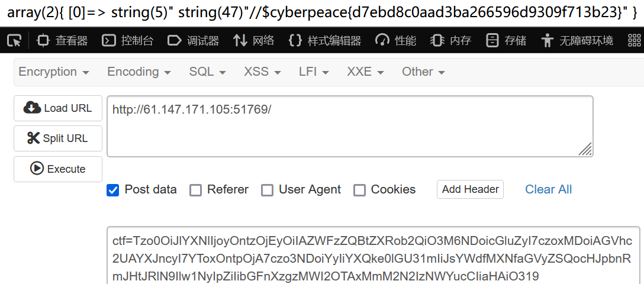
Task: Open the Performance (性能) panel
Action: pos(396,41)
